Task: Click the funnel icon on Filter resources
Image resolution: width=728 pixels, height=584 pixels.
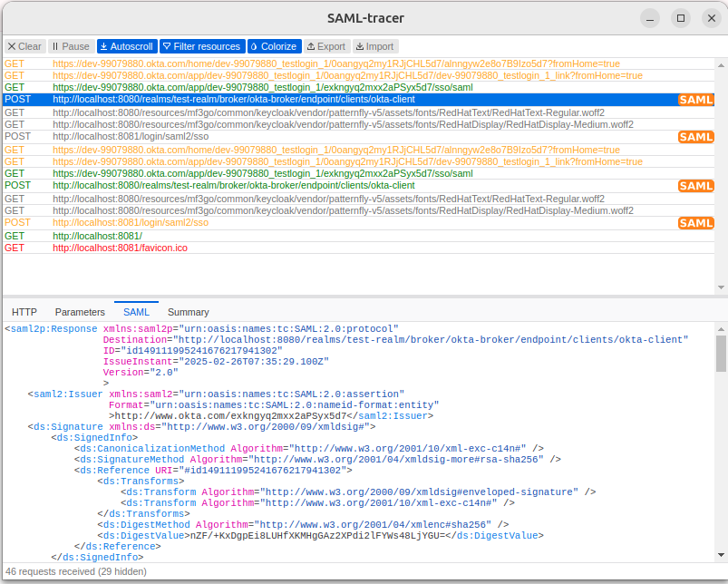Action: 164,46
